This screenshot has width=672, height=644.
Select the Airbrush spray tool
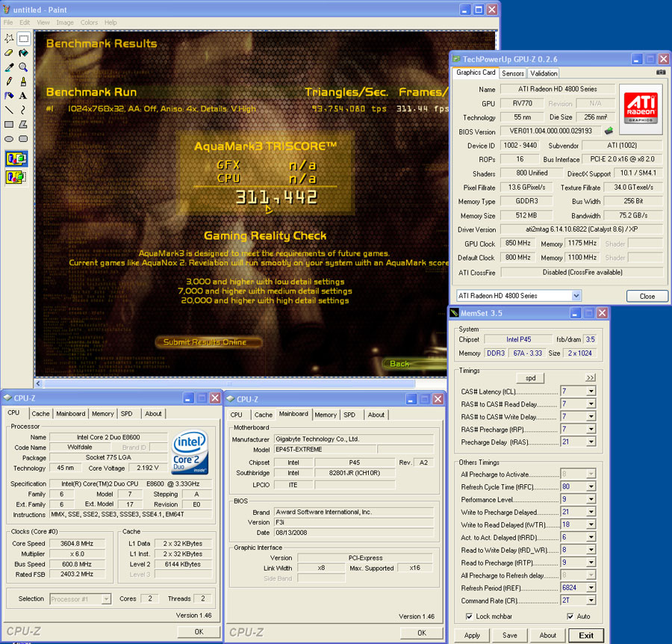[9, 96]
